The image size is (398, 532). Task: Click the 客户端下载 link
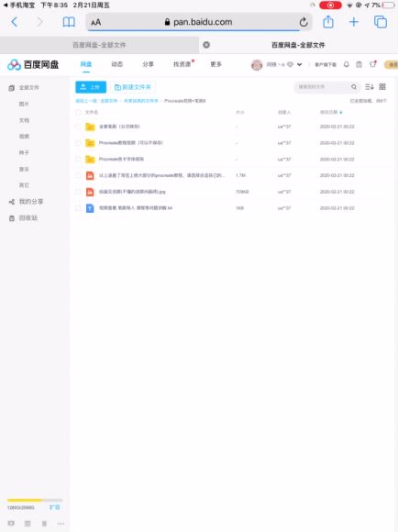326,64
